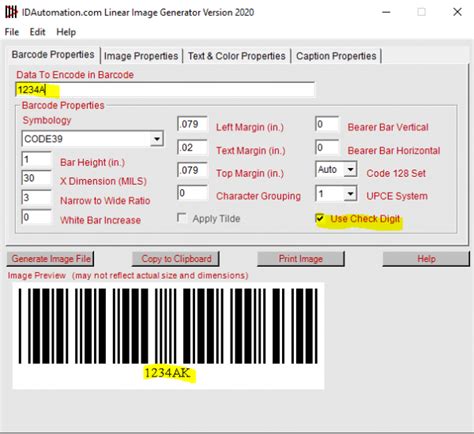Image resolution: width=474 pixels, height=434 pixels.
Task: Click the Bar Height input field
Action: (36, 159)
